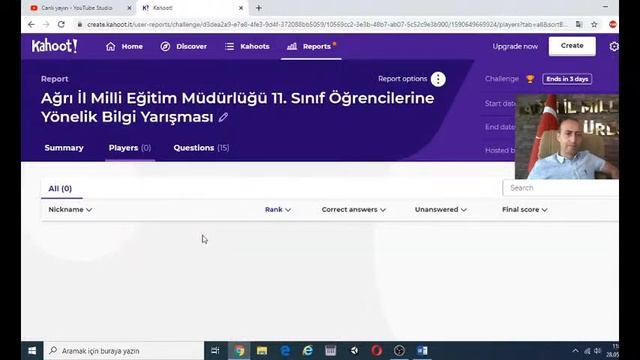
Task: Open File Explorer from the taskbar
Action: (262, 351)
